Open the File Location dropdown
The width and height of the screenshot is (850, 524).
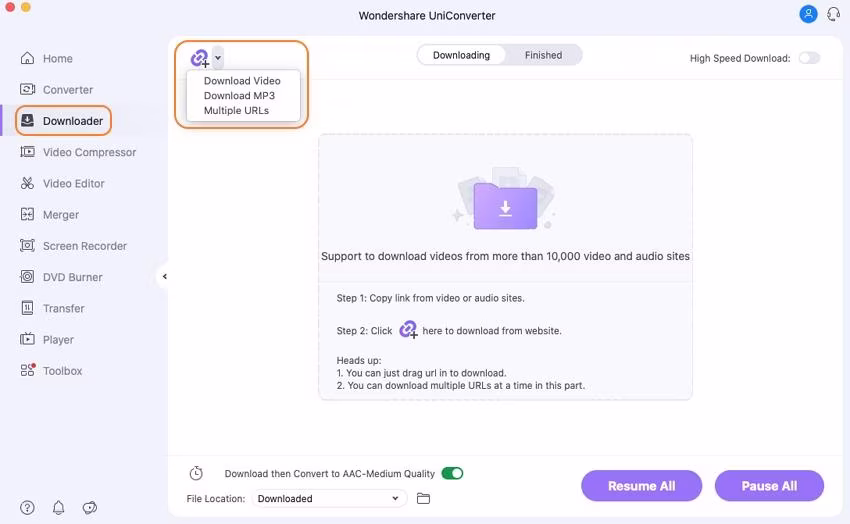[x=328, y=498]
